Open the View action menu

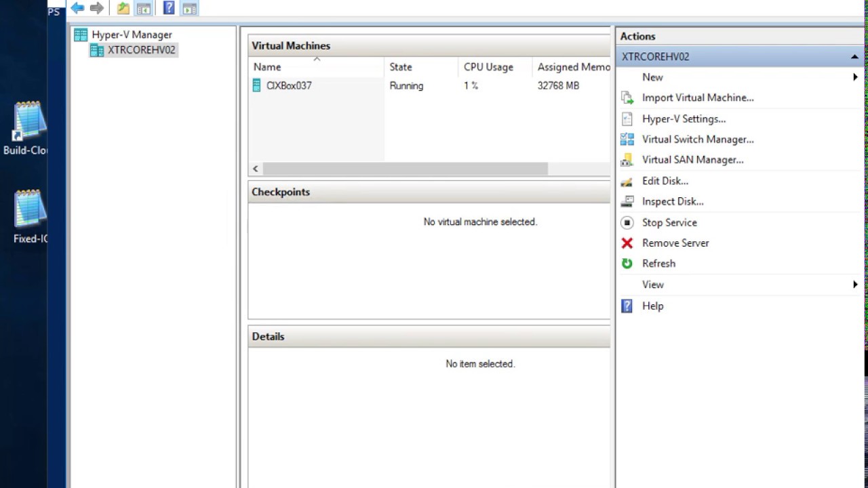tap(653, 285)
